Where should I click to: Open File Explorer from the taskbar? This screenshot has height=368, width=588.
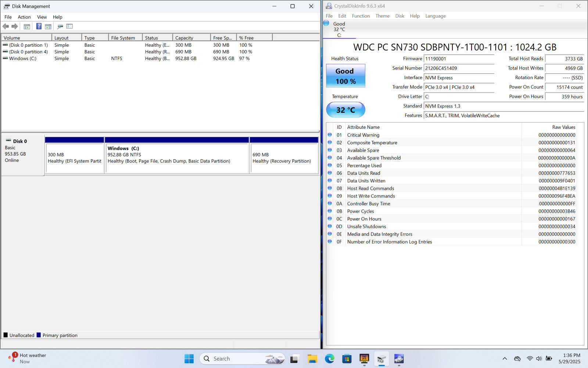coord(312,359)
